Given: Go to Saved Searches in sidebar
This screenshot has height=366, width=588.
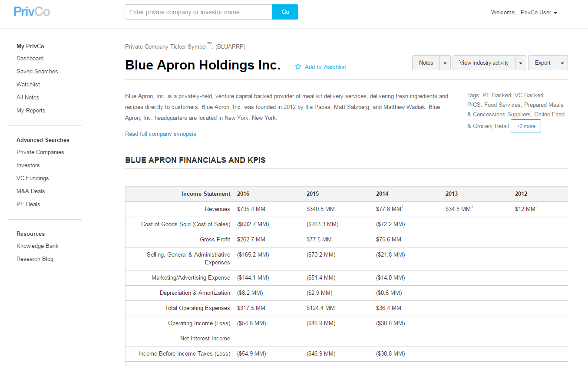Looking at the screenshot, I should (x=37, y=72).
